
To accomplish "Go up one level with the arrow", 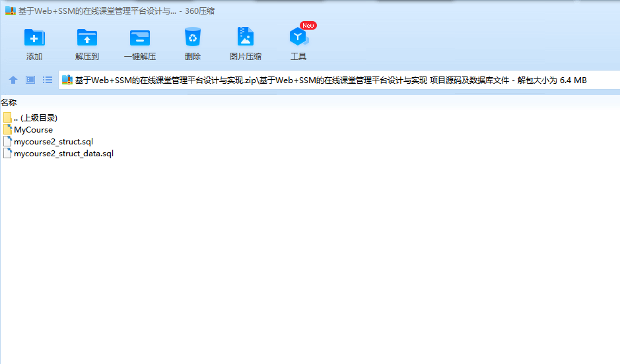I will (13, 80).
